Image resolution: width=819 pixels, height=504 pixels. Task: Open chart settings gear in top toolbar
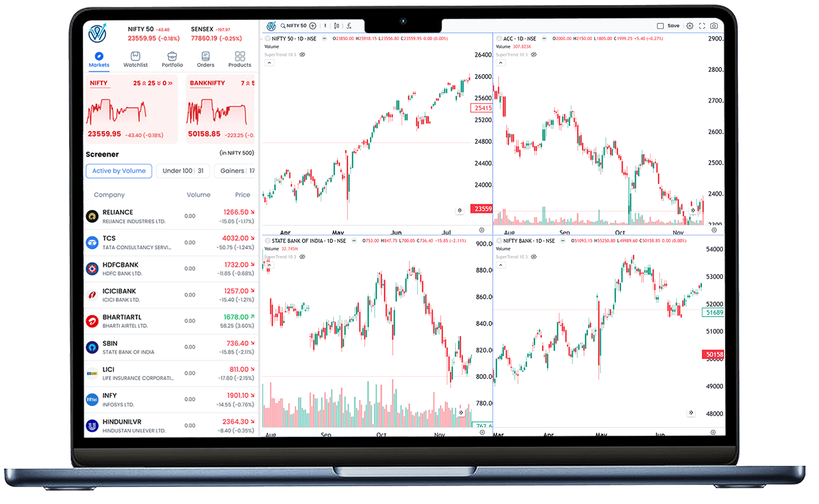690,26
